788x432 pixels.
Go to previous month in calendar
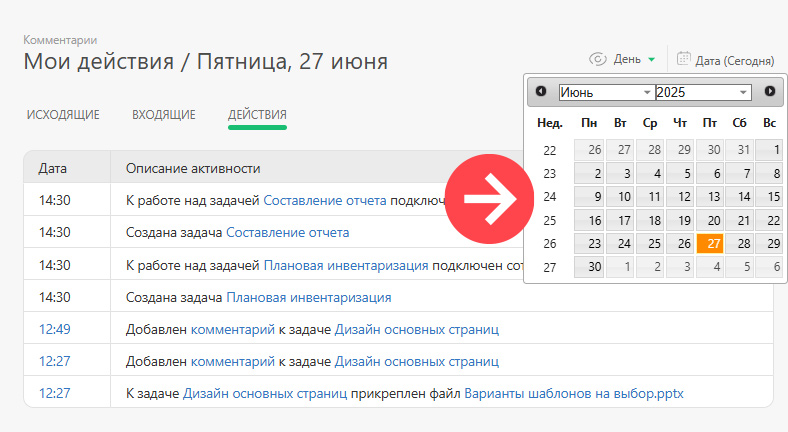click(541, 91)
